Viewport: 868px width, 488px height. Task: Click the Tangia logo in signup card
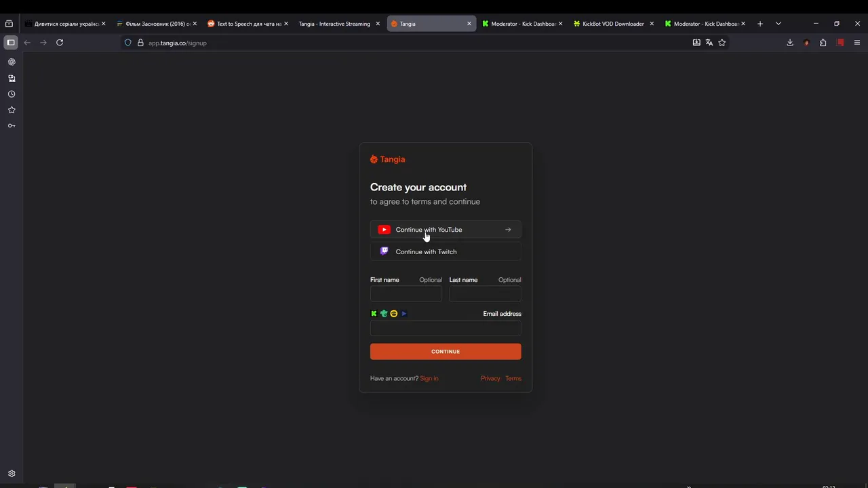388,159
